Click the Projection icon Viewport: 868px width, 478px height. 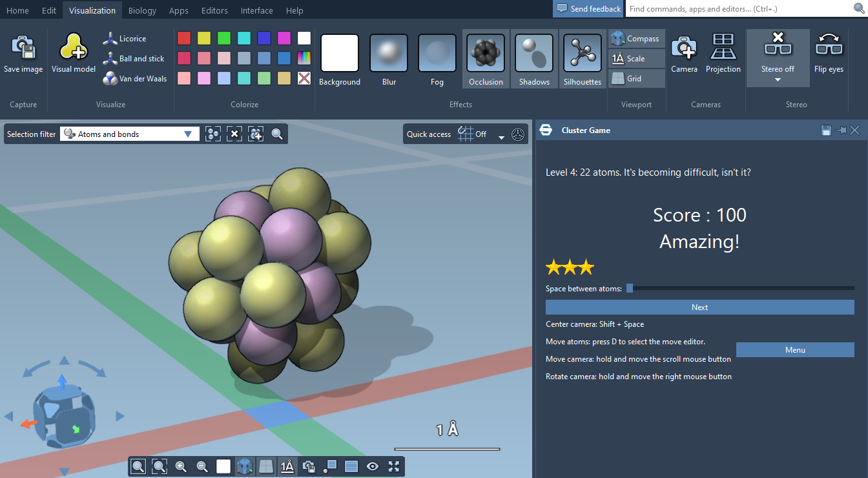pyautogui.click(x=723, y=48)
